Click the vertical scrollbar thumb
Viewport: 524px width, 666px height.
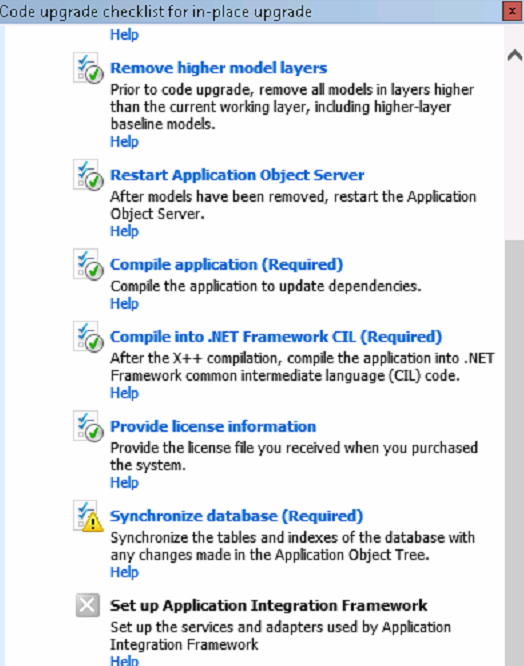coord(515,453)
